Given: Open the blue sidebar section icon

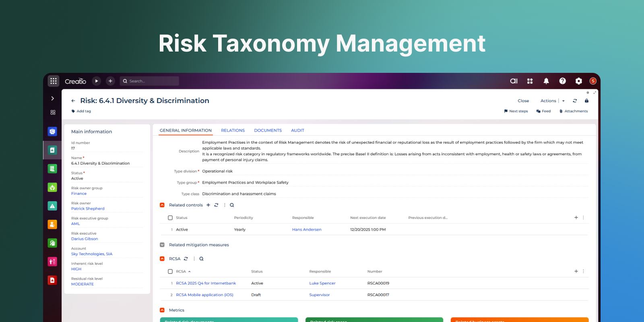Looking at the screenshot, I should pos(52,131).
